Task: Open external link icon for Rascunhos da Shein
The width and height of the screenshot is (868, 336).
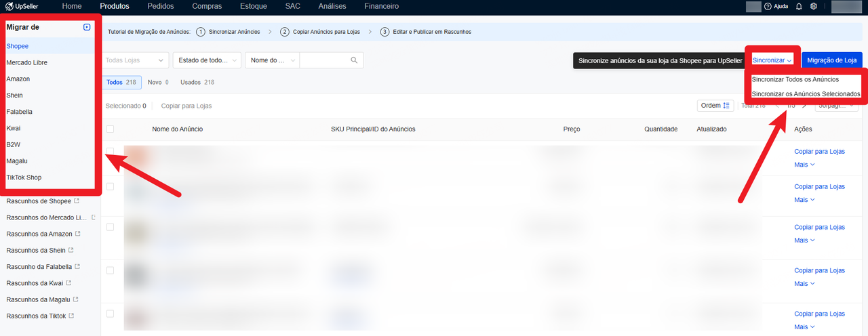Action: [x=71, y=250]
